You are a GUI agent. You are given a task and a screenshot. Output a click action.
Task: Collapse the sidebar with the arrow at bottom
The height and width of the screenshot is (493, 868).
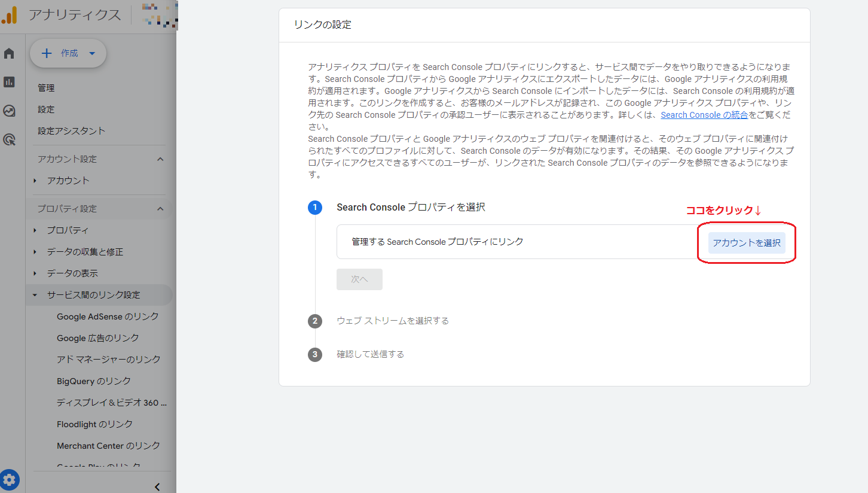pos(157,486)
